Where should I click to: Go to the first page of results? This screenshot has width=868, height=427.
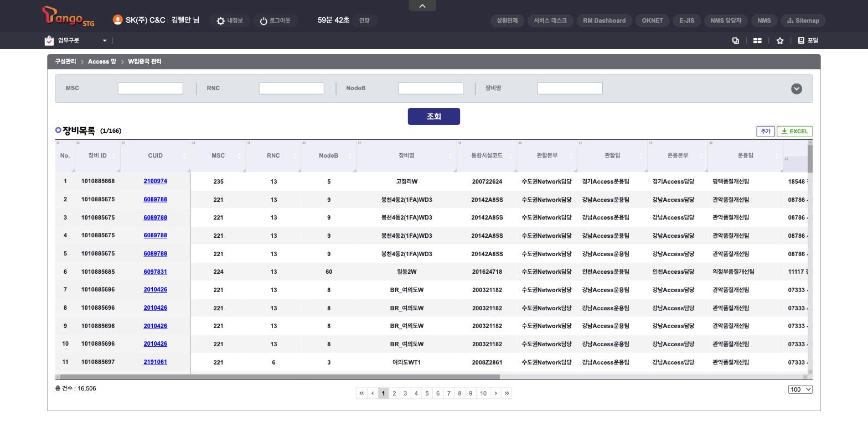(361, 393)
